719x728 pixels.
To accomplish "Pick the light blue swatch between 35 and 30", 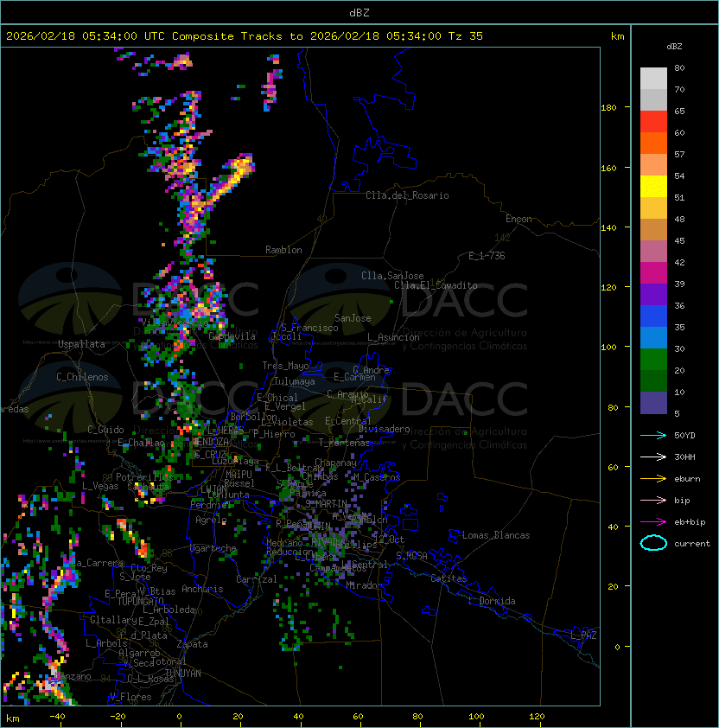I will (653, 338).
